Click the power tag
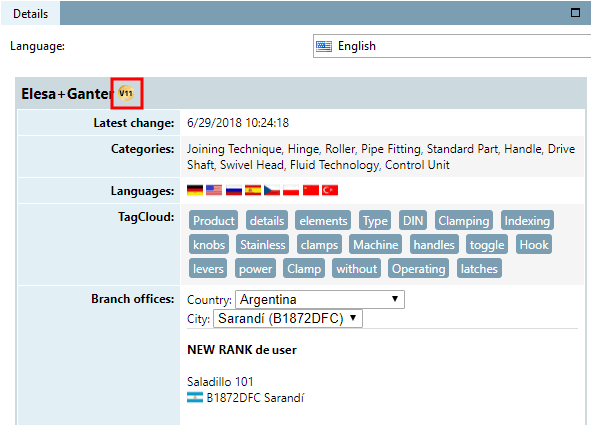 pos(255,269)
